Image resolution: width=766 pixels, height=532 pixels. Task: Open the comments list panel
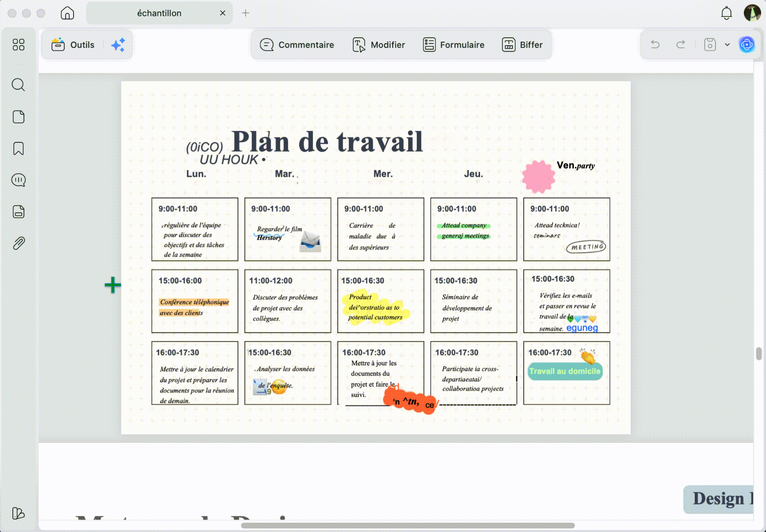coord(19,180)
